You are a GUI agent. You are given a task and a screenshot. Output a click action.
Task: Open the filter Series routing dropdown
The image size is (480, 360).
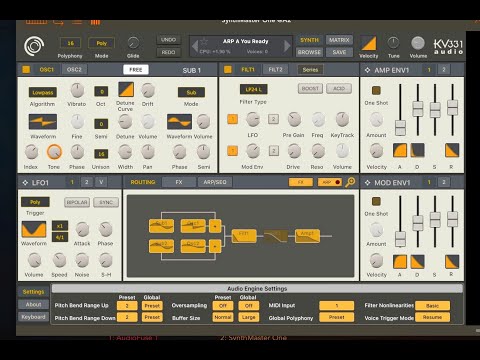click(x=310, y=70)
